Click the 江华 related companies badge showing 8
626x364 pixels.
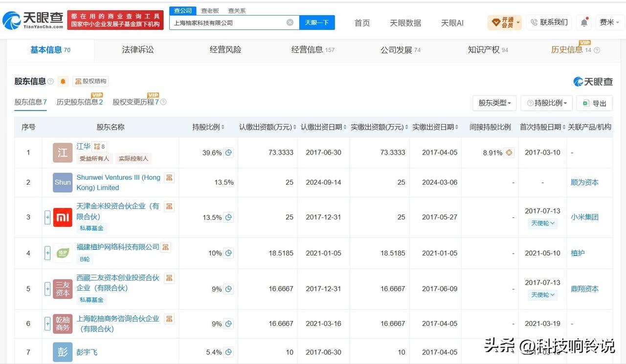99,146
